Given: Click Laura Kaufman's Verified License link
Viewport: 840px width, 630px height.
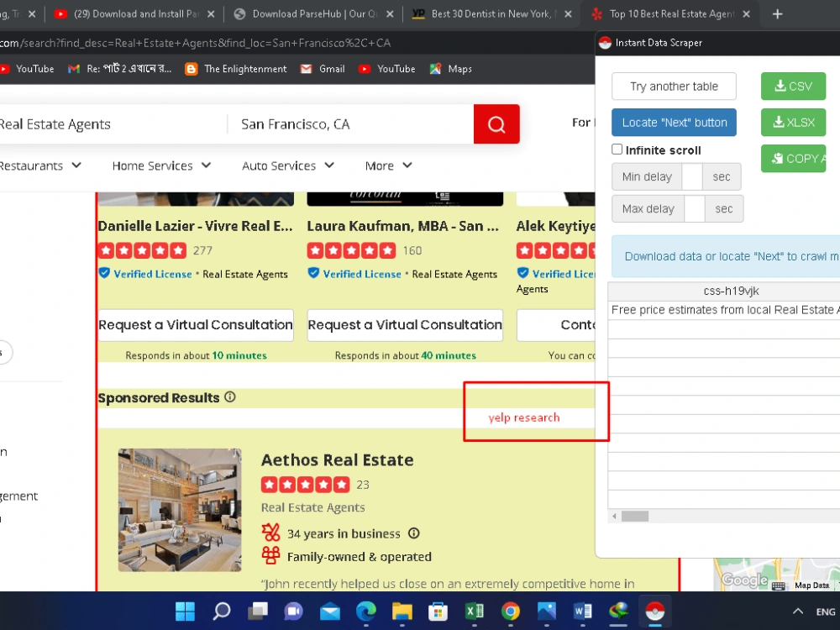Looking at the screenshot, I should pyautogui.click(x=362, y=274).
